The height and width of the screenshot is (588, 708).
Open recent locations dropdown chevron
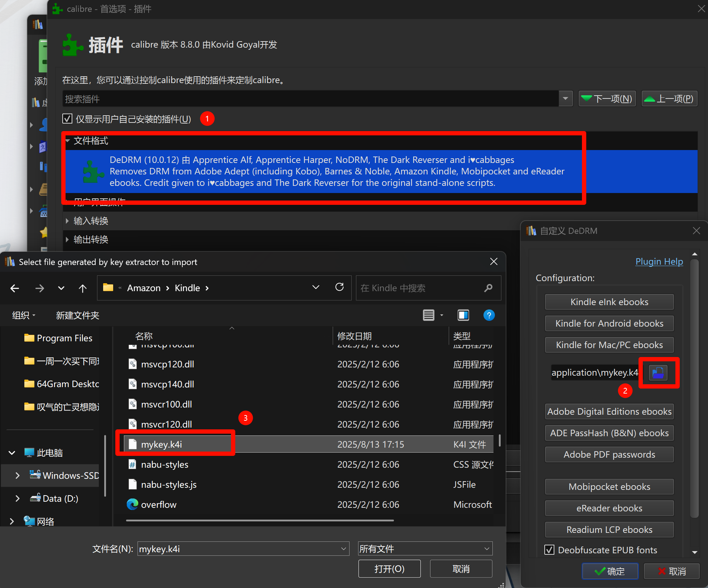click(x=61, y=288)
